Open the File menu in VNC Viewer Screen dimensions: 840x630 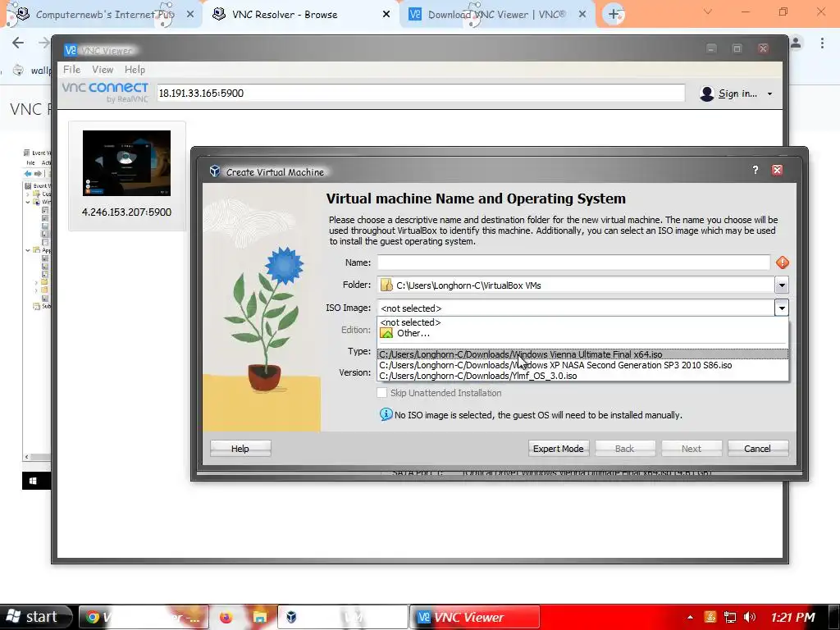(x=71, y=70)
